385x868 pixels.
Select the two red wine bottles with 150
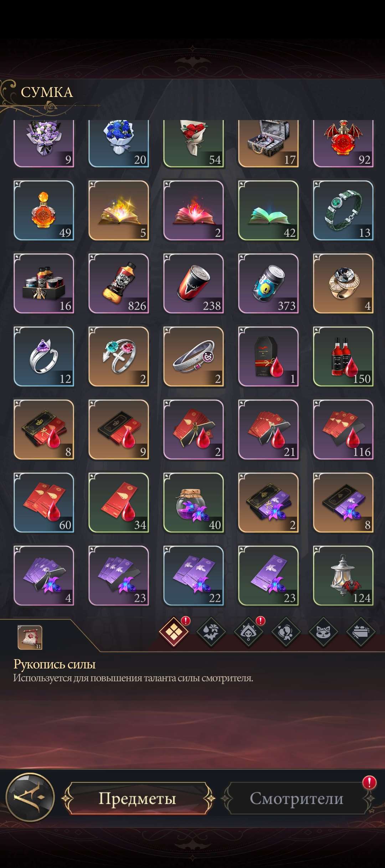coord(343,357)
